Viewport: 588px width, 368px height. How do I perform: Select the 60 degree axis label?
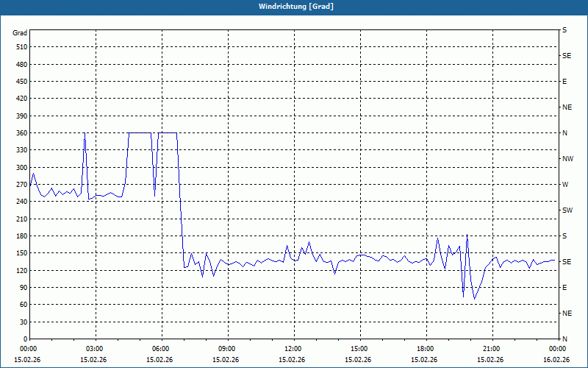coord(23,305)
